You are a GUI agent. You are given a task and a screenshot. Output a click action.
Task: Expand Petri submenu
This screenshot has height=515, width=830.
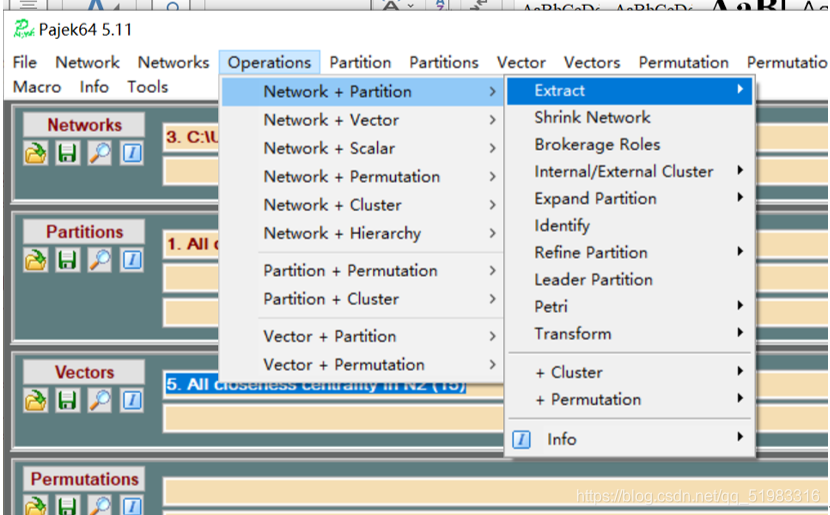(x=629, y=306)
